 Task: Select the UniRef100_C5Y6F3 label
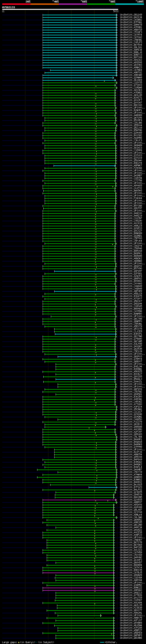point(131,32)
